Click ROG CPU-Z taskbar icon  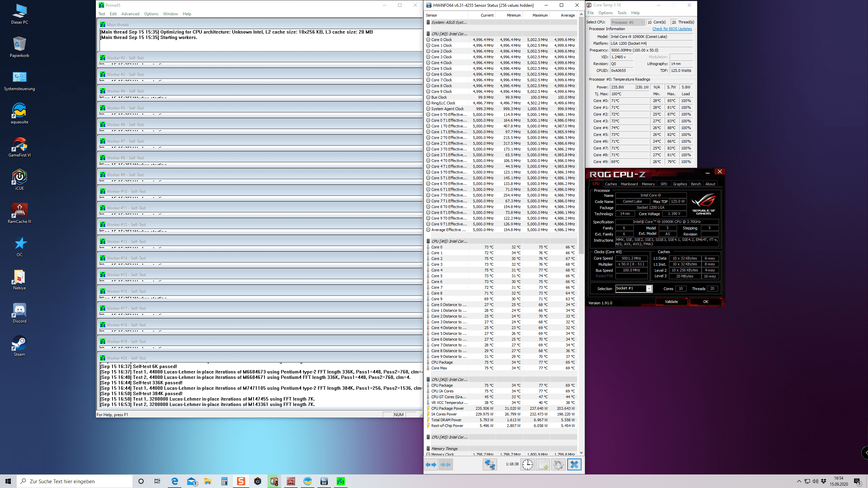pos(291,481)
